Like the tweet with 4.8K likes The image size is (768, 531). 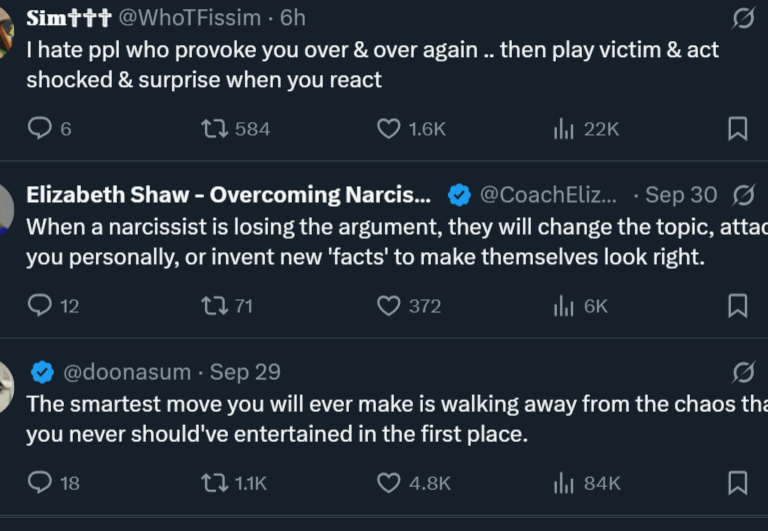tap(388, 483)
